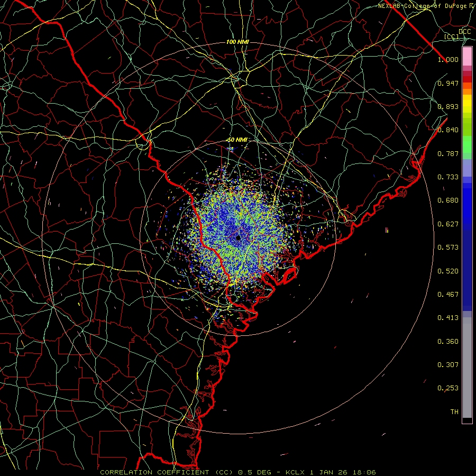Click the 0.253 scale value
Viewport: 476px width, 476px height.
[x=448, y=388]
